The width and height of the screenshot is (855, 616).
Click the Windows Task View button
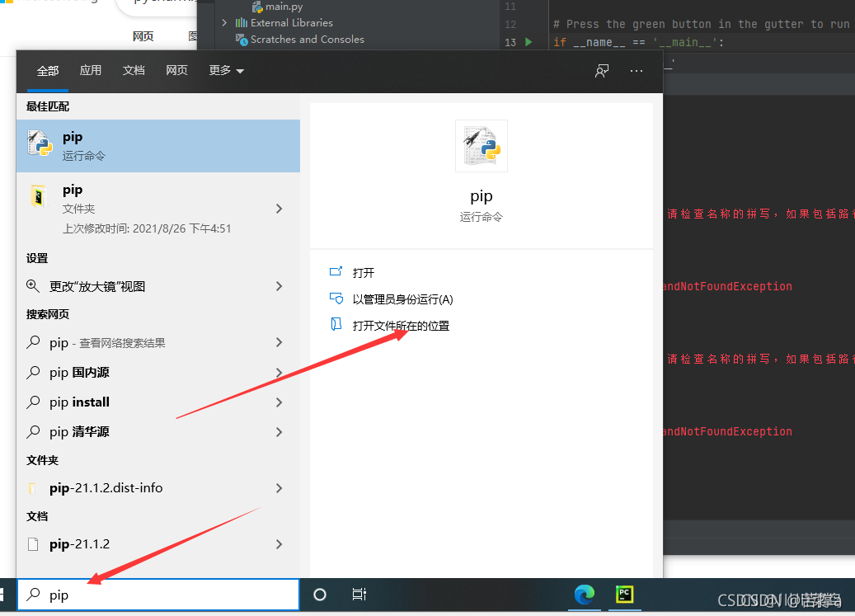[x=359, y=594]
